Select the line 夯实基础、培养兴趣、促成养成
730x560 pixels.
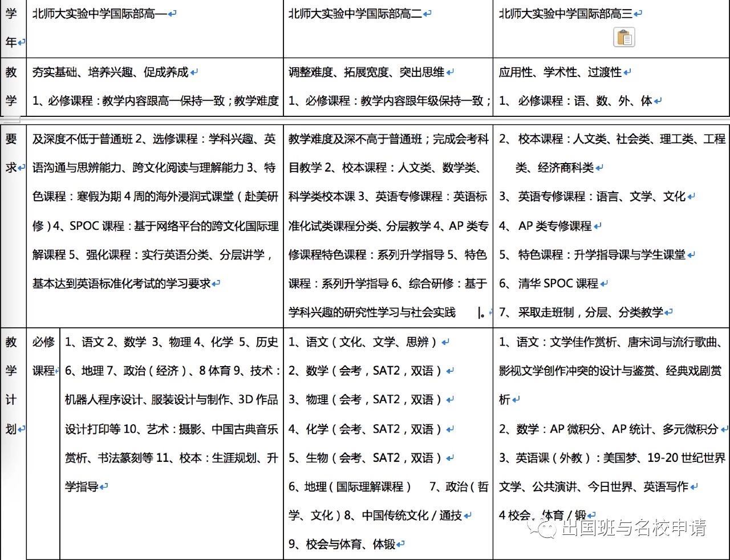111,72
